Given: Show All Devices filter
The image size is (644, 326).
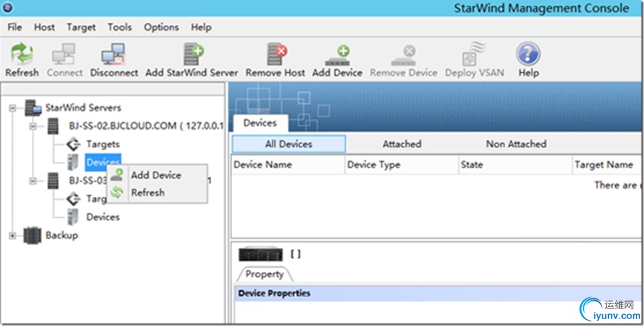Looking at the screenshot, I should pyautogui.click(x=289, y=144).
